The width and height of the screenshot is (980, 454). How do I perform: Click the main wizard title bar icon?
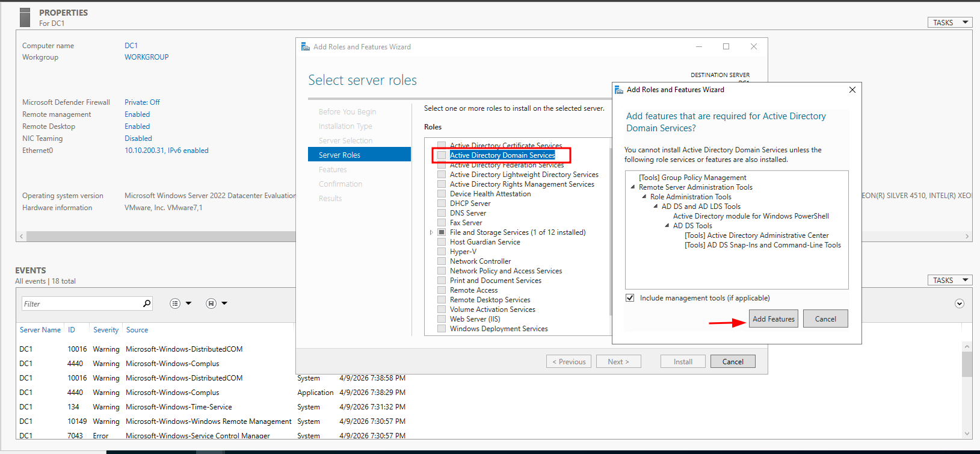pyautogui.click(x=306, y=47)
